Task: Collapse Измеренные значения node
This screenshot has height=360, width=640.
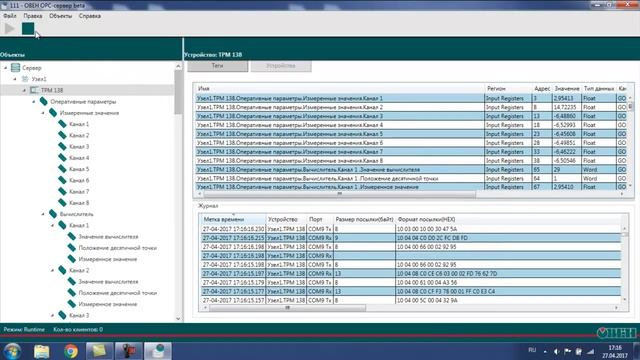Action: point(43,113)
